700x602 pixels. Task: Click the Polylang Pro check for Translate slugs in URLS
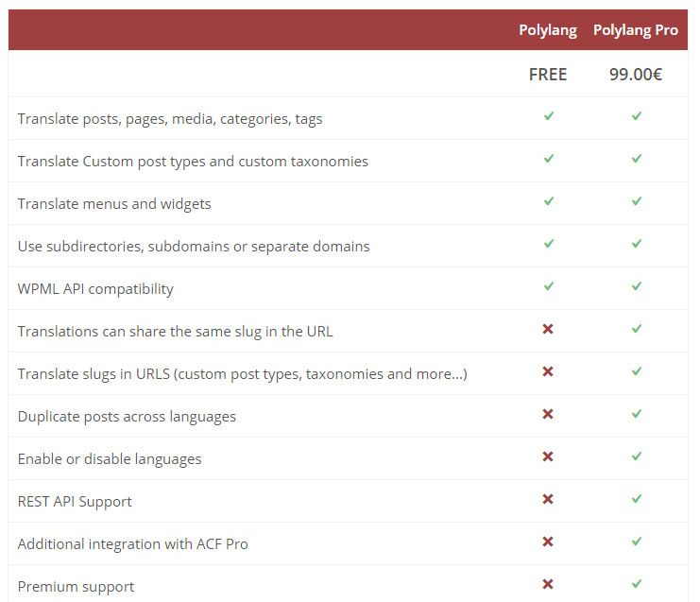point(637,371)
